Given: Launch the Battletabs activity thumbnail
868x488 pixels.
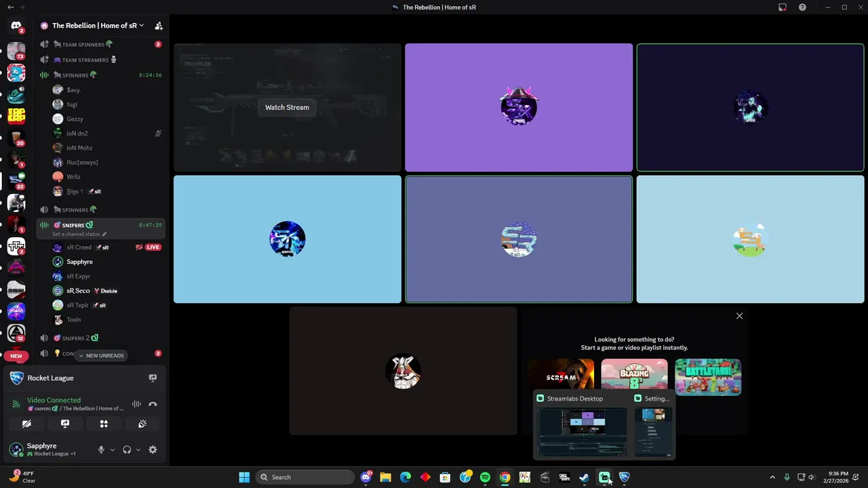Looking at the screenshot, I should tap(708, 376).
